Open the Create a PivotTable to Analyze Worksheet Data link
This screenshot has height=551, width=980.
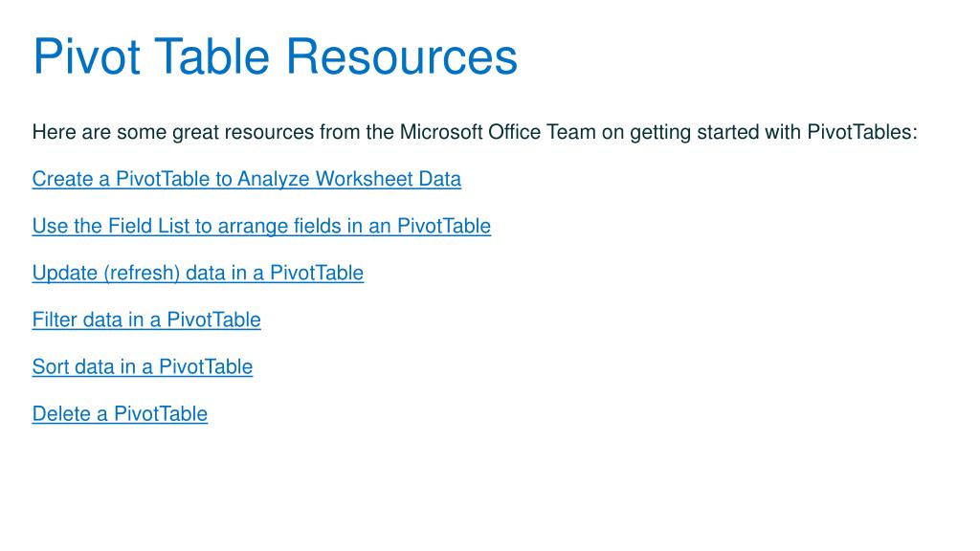point(246,179)
